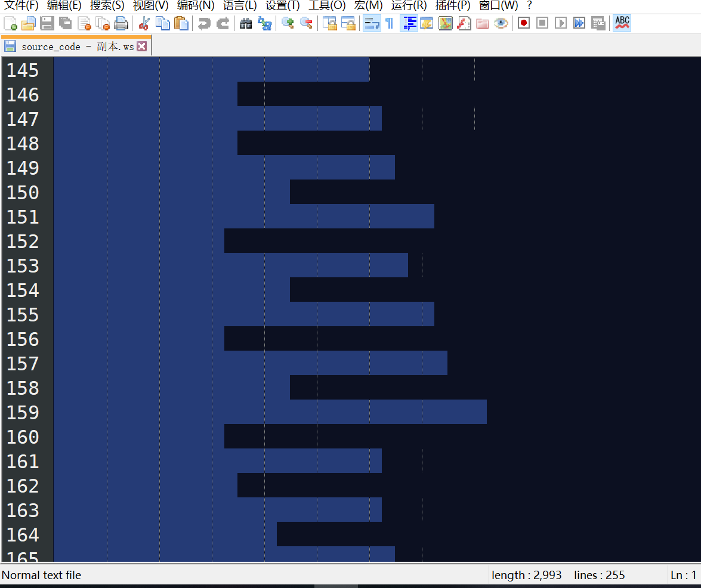Expand the 插件(P) plugins menu
The image size is (701, 588).
click(x=453, y=6)
